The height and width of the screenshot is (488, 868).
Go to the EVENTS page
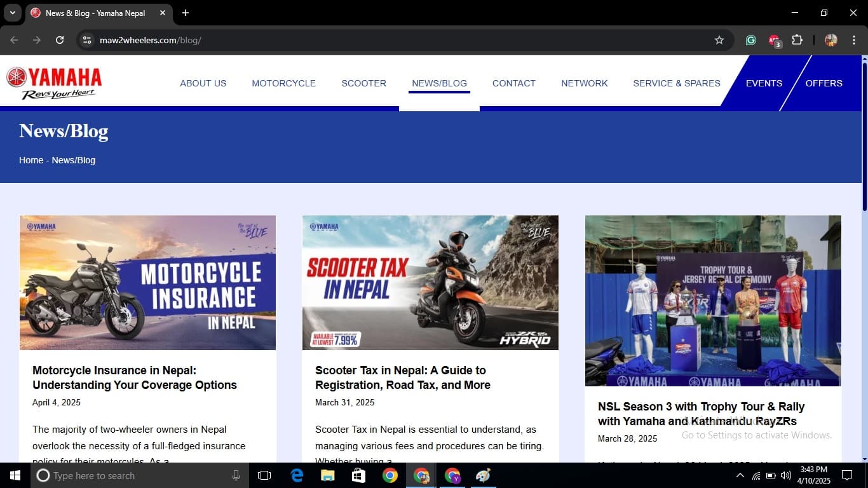(764, 83)
